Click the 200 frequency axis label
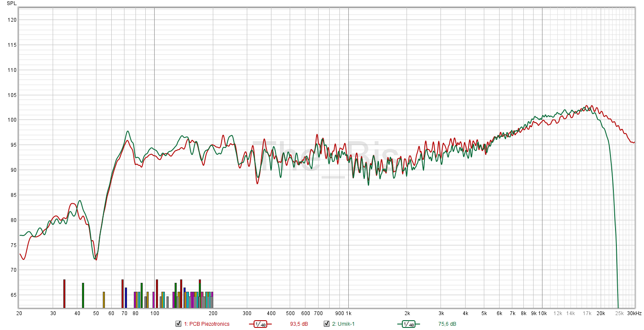 click(x=213, y=313)
